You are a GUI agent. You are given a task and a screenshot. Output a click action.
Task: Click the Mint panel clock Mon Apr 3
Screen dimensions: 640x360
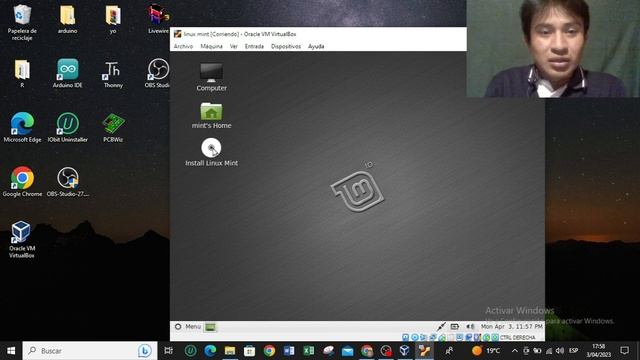tap(512, 327)
